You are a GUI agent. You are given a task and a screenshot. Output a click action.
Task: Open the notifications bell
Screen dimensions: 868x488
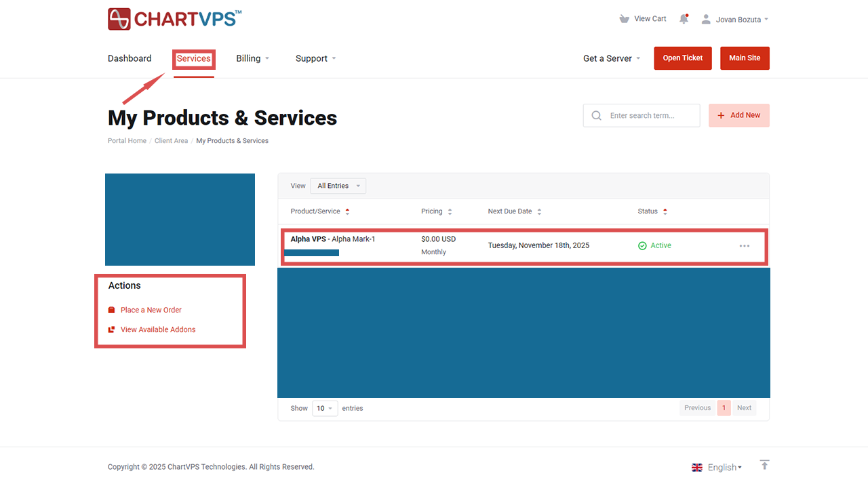(684, 19)
